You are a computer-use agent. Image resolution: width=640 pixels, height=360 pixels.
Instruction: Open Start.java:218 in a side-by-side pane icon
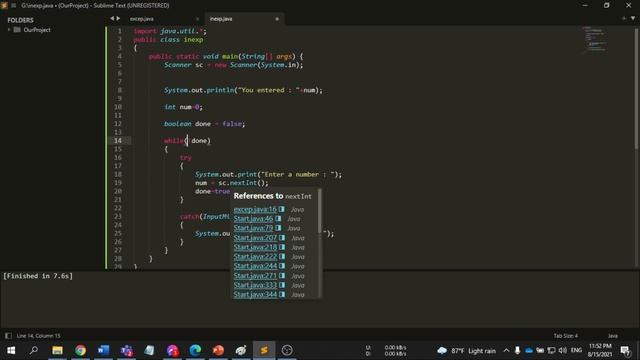282,247
